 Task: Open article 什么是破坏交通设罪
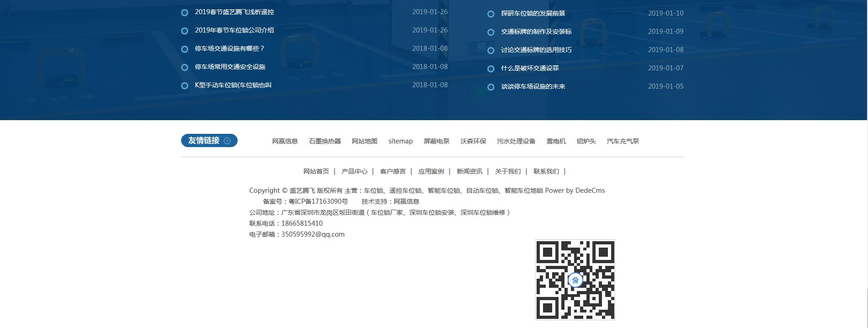coord(529,68)
